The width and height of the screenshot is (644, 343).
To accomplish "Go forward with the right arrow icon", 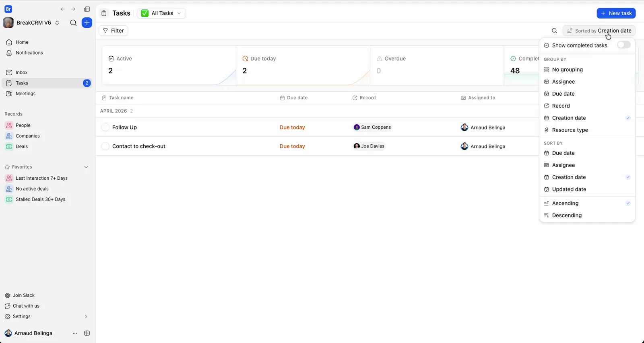I will 73,9.
